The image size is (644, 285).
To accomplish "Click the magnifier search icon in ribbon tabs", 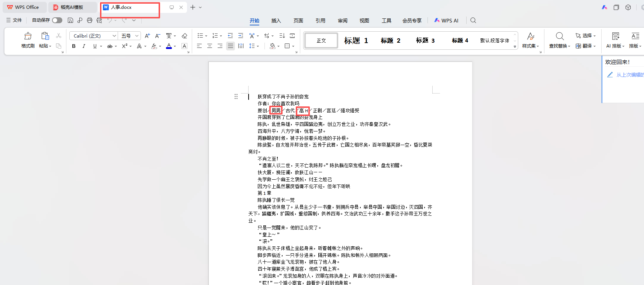I will (473, 20).
